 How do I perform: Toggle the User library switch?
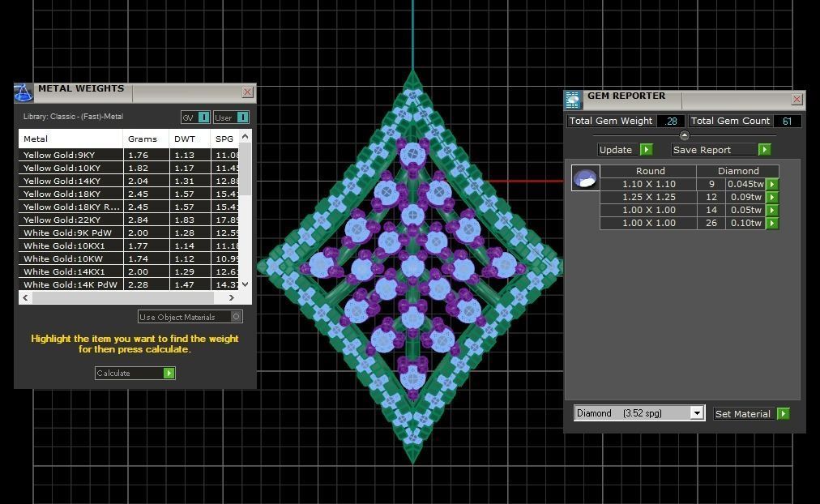tap(242, 117)
